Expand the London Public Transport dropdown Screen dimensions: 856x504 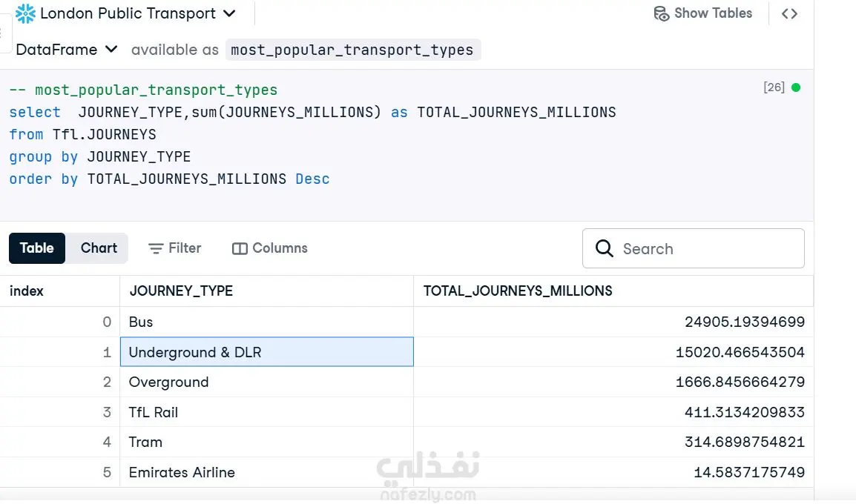pyautogui.click(x=229, y=13)
